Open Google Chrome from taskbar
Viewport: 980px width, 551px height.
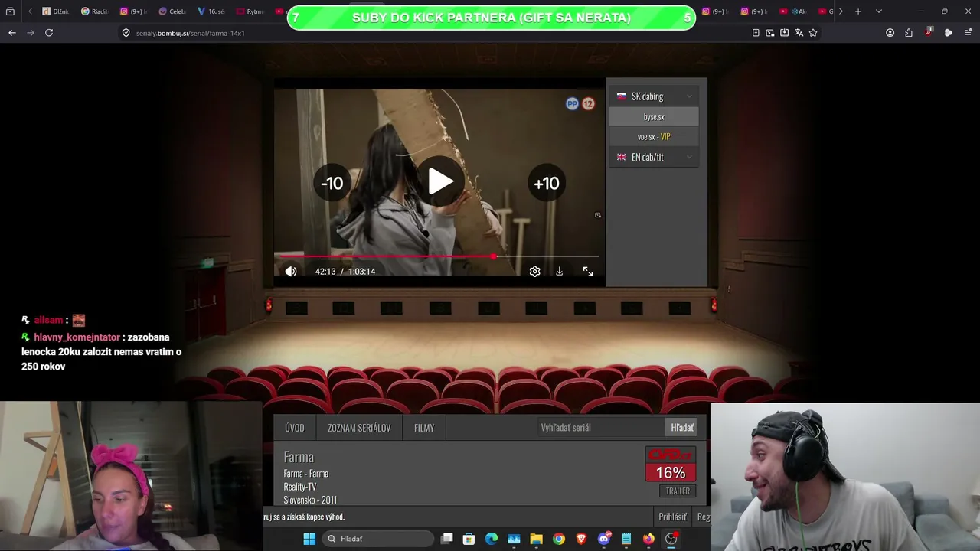point(559,539)
